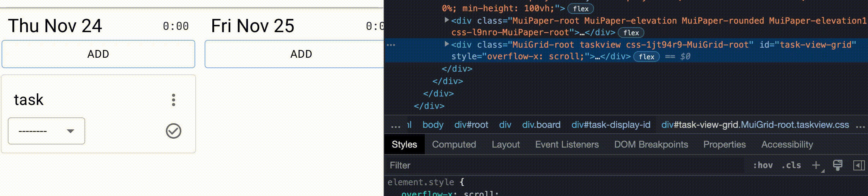Switch to the Computed tab
The height and width of the screenshot is (196, 868).
[x=454, y=144]
